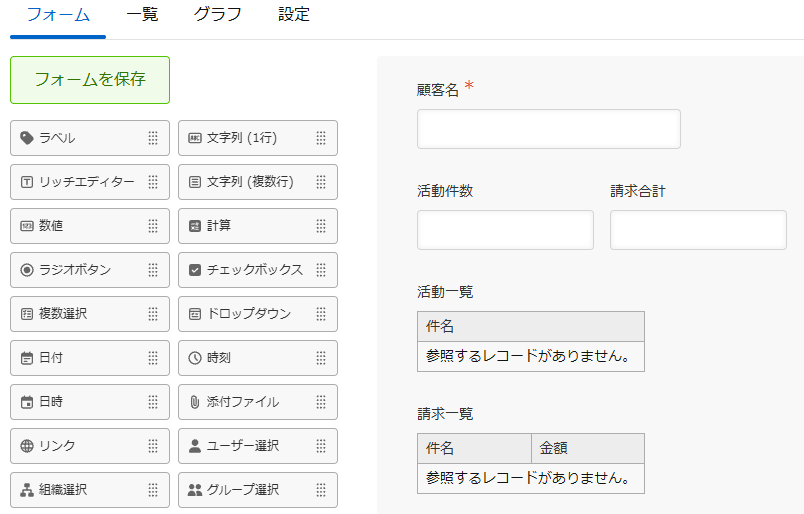Click the 添付ファイル paperclip icon
Screen dimensions: 804x514
pyautogui.click(x=195, y=402)
